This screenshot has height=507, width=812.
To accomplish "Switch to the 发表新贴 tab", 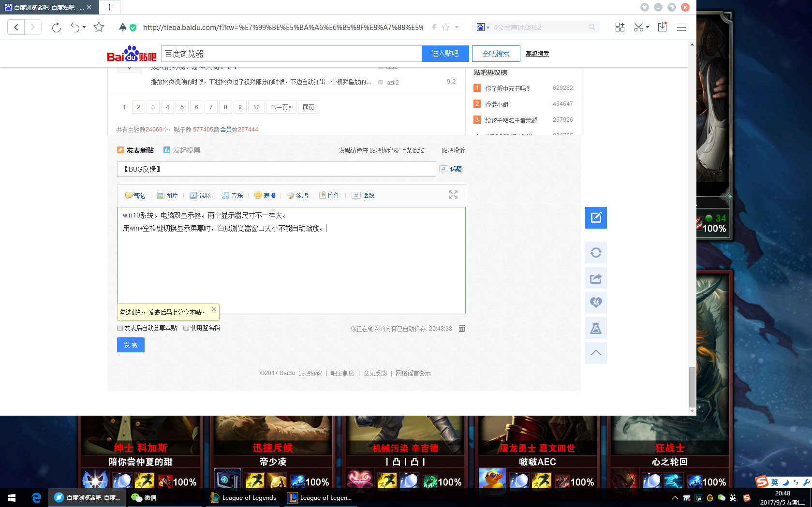I will (135, 150).
